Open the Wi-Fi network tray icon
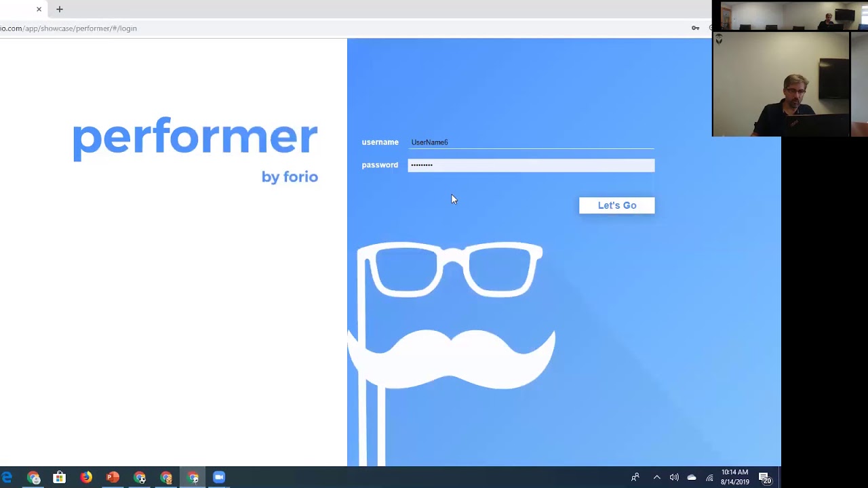The image size is (868, 488). click(x=709, y=477)
